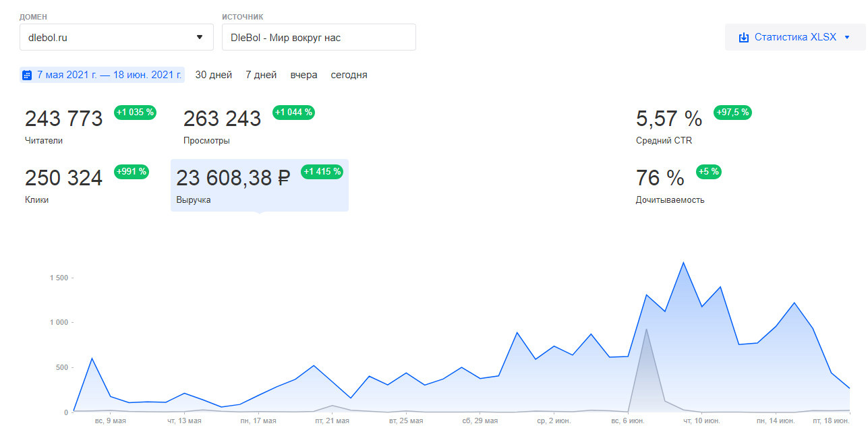This screenshot has height=436, width=868.
Task: Select the 30 дней period
Action: [x=213, y=75]
